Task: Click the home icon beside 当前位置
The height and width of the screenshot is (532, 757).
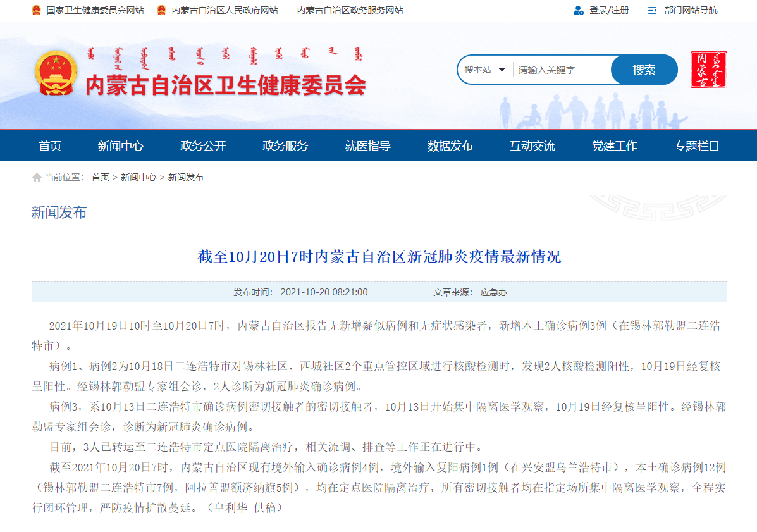Action: click(37, 178)
